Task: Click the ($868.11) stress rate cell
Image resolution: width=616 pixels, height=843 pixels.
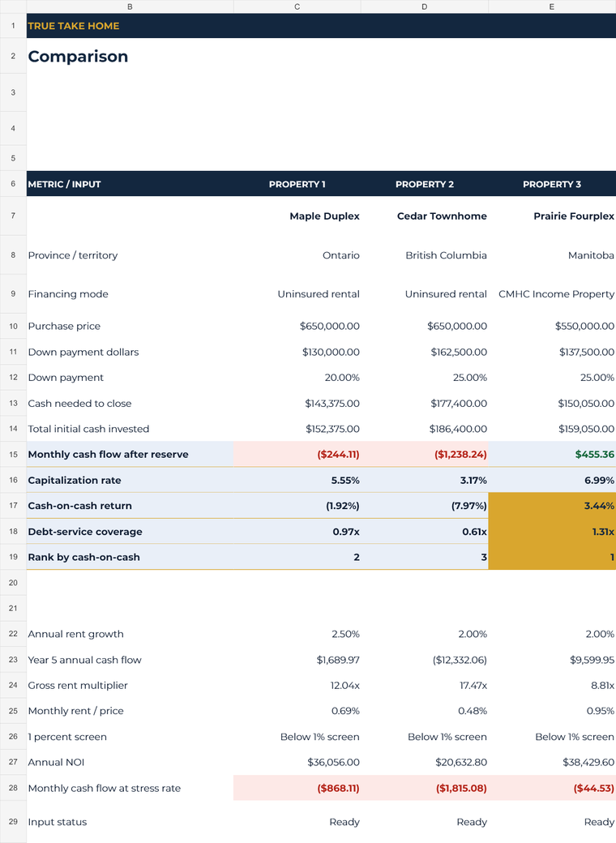Action: [x=297, y=788]
